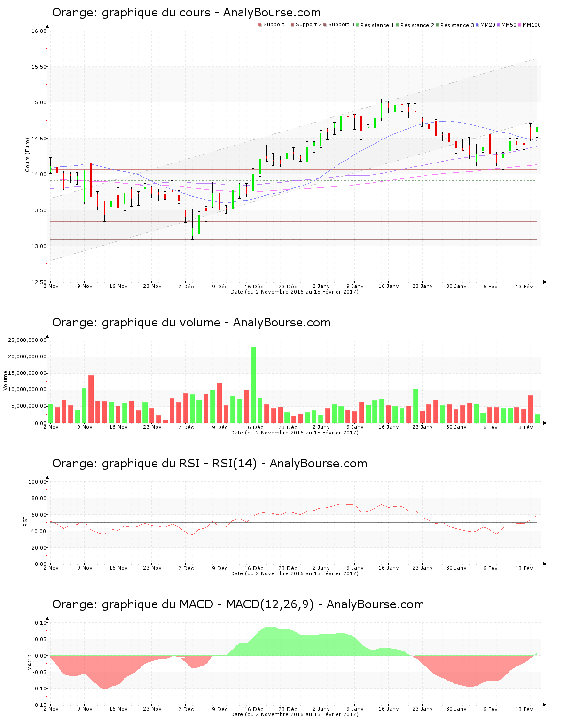Click the MM20 legend entry
This screenshot has width=564, height=728.
(x=486, y=25)
